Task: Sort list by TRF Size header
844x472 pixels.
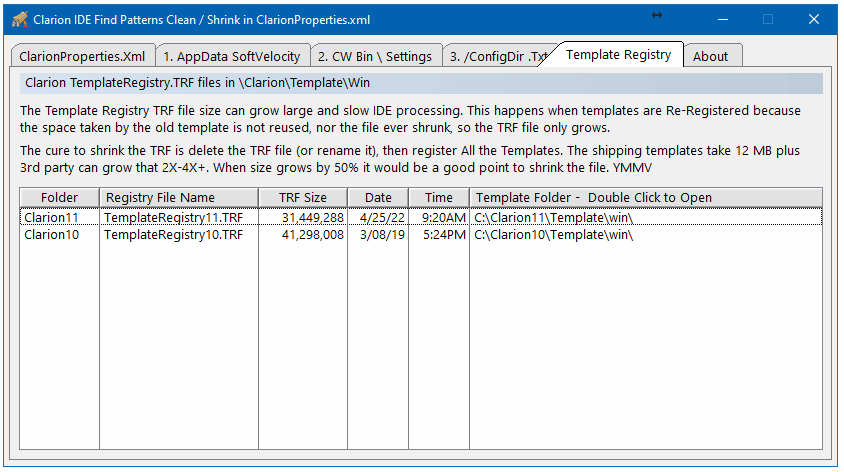Action: coord(302,197)
